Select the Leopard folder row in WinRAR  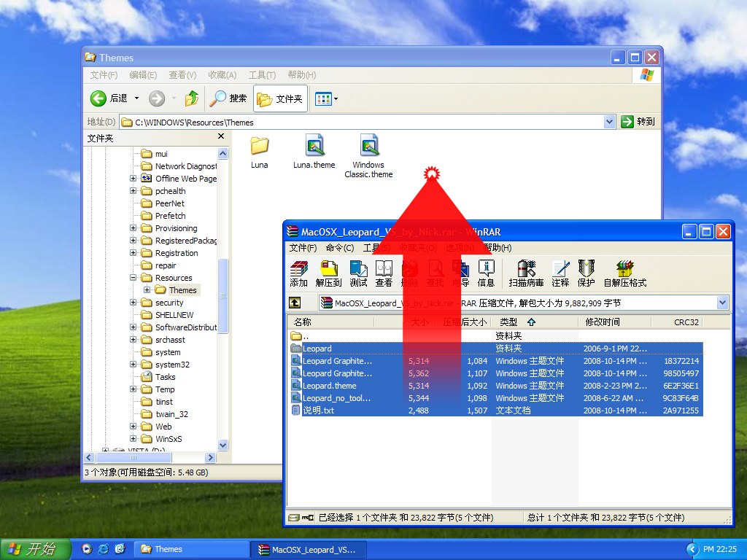(495, 349)
